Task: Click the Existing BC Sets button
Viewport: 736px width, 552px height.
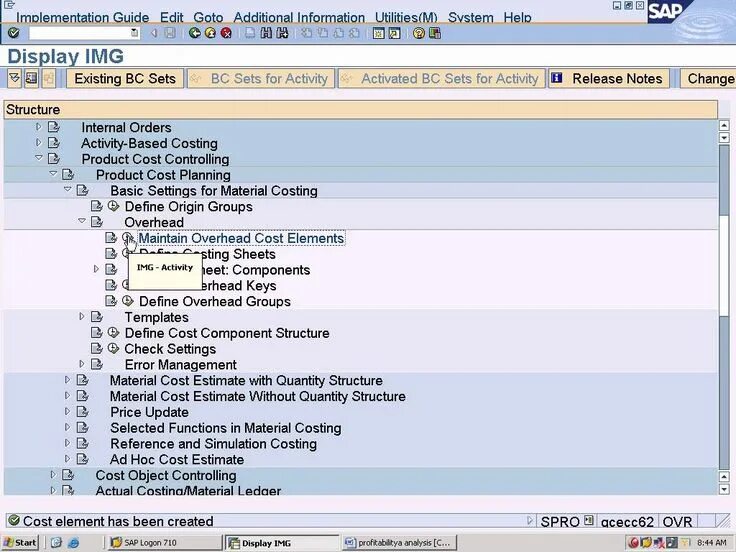Action: [x=125, y=78]
